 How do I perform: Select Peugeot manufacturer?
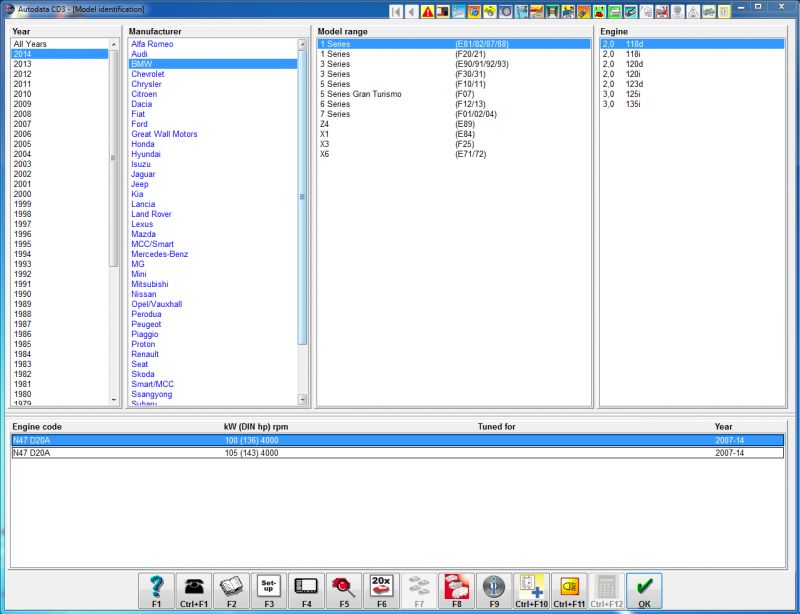pyautogui.click(x=146, y=324)
